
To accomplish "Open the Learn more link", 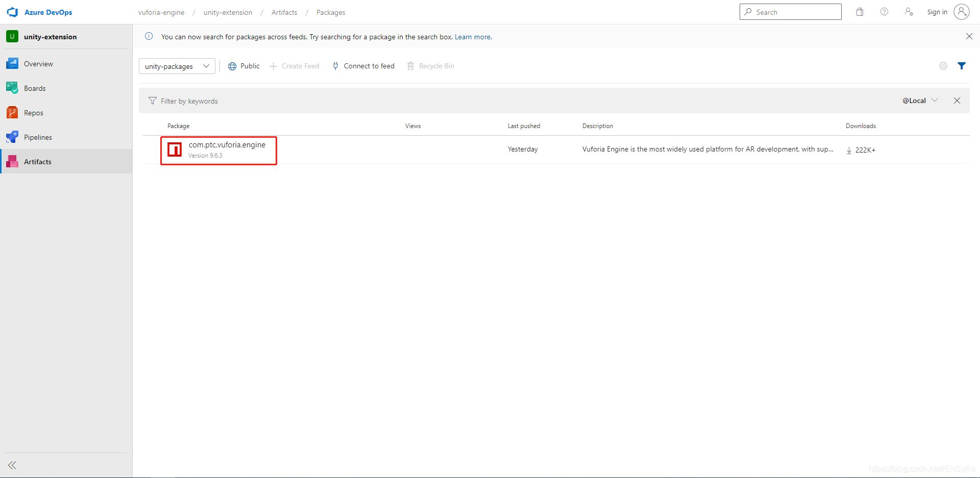I will pyautogui.click(x=473, y=37).
